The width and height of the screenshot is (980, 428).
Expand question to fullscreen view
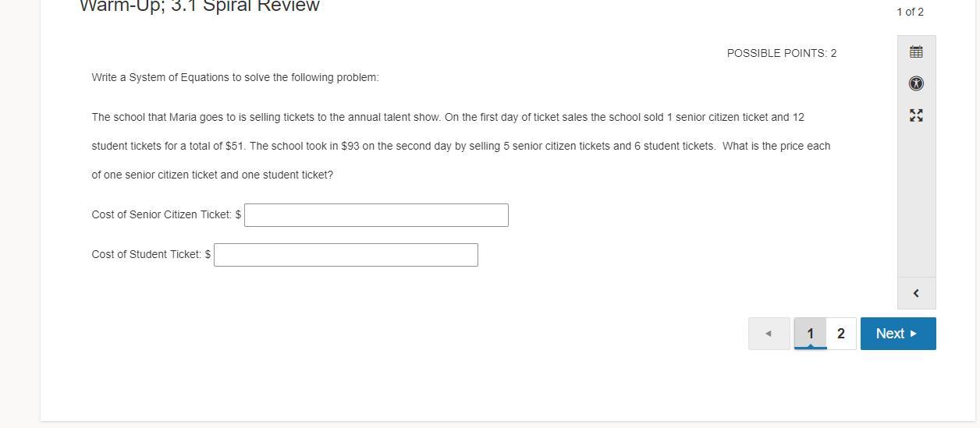point(916,115)
